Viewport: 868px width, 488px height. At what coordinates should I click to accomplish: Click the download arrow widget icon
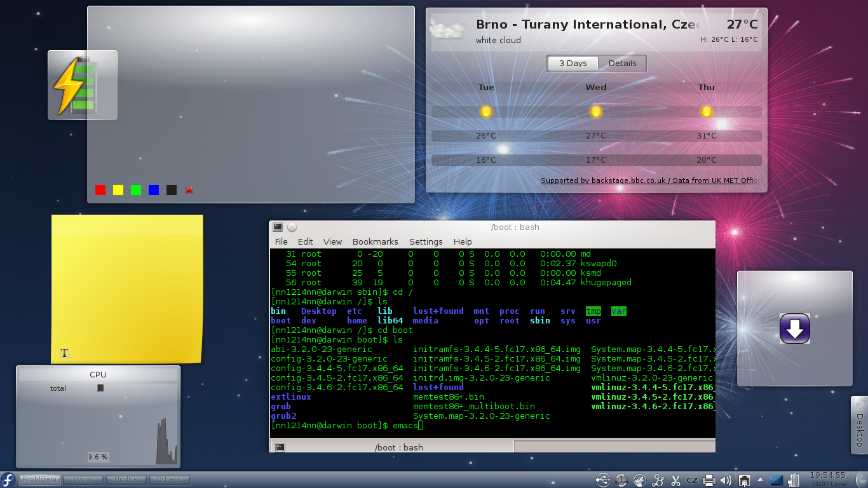point(794,329)
